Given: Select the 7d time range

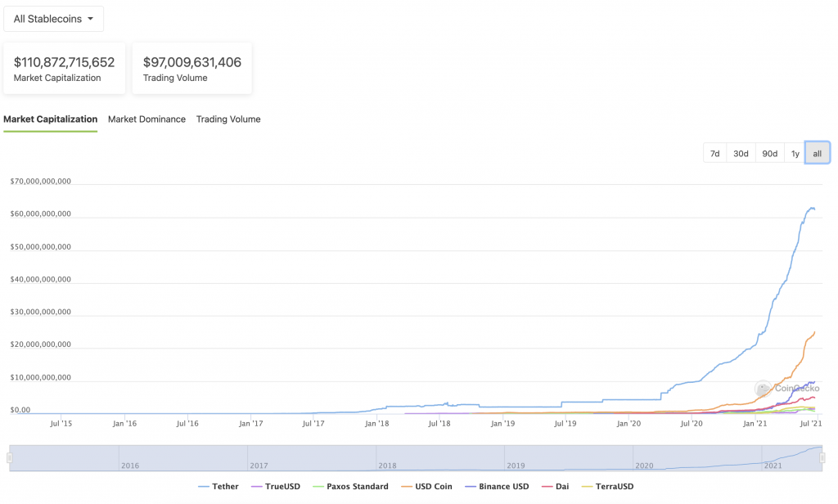Looking at the screenshot, I should (x=714, y=152).
